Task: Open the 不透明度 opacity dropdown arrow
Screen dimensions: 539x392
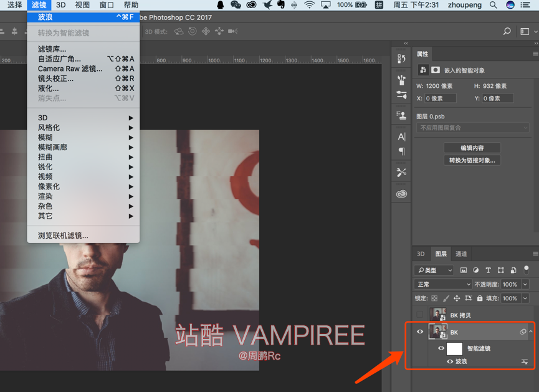Action: tap(525, 284)
